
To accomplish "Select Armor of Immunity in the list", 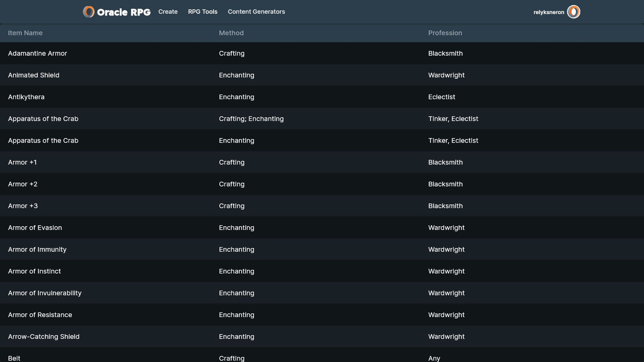I will coord(37,250).
